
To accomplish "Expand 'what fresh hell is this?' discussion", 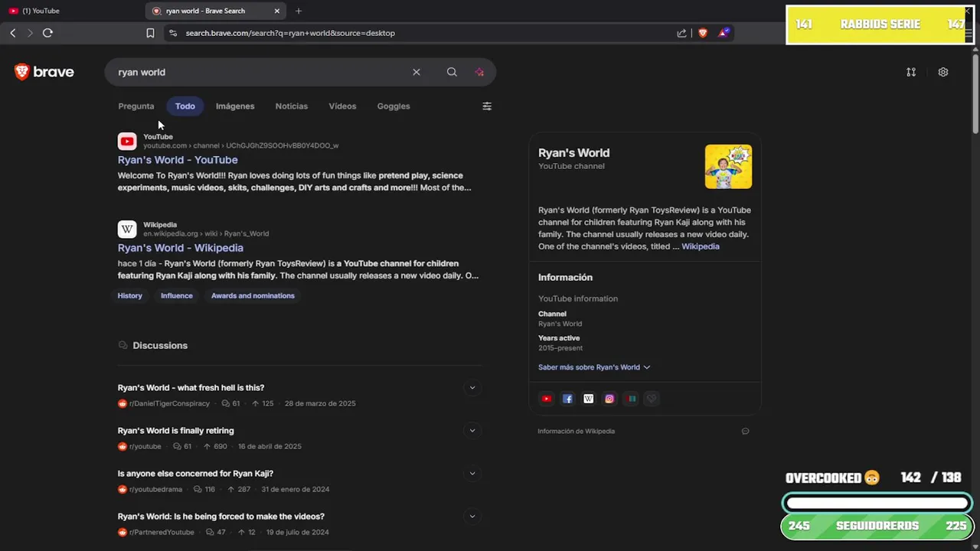I will coord(472,388).
